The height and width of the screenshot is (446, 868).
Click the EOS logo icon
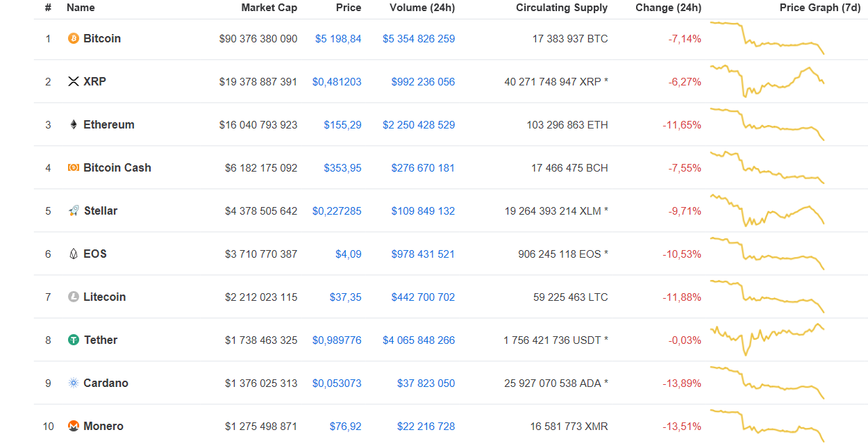(x=74, y=254)
